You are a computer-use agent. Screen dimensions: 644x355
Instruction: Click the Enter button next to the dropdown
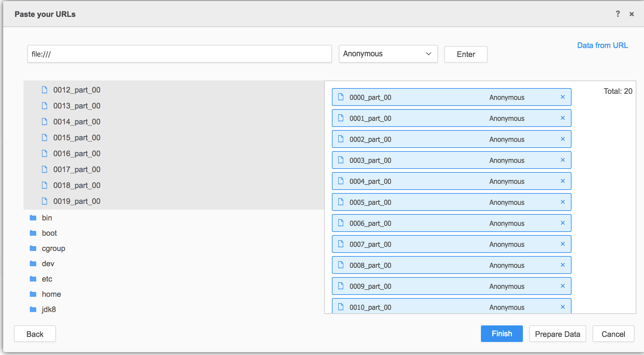point(466,54)
